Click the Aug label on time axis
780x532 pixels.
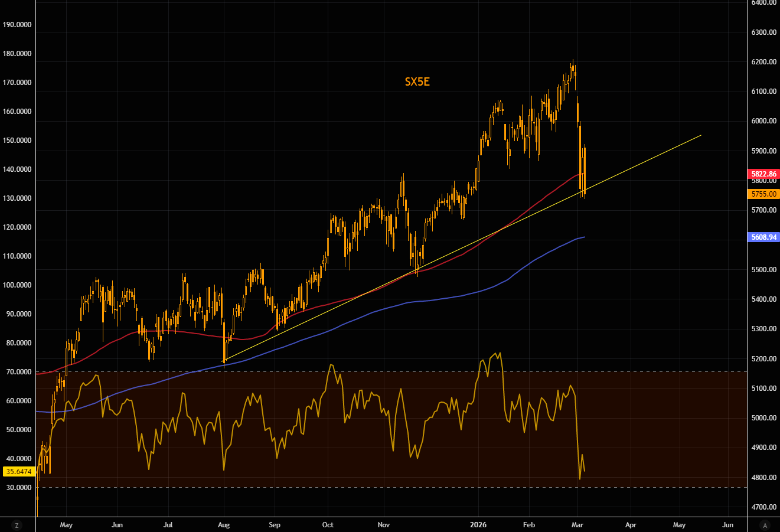click(x=224, y=524)
